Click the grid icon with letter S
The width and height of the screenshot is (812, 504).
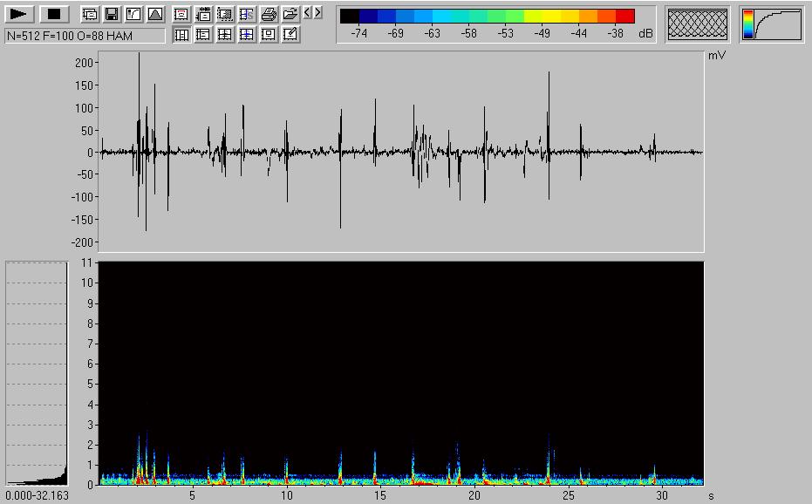(247, 14)
